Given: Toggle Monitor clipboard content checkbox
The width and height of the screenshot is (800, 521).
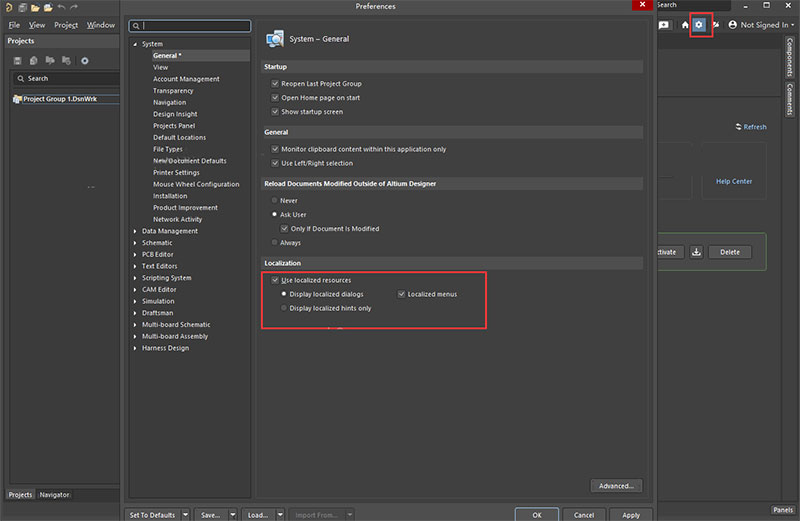Looking at the screenshot, I should pos(275,149).
